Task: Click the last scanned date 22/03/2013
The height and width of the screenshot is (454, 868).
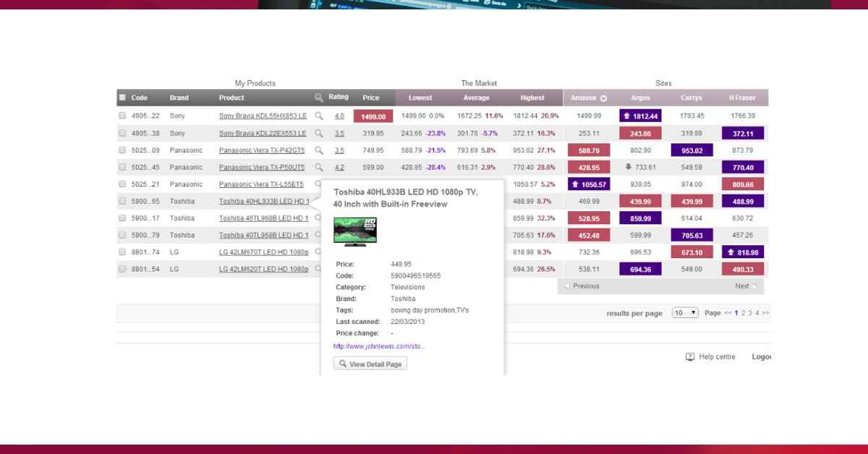Action: pos(409,322)
